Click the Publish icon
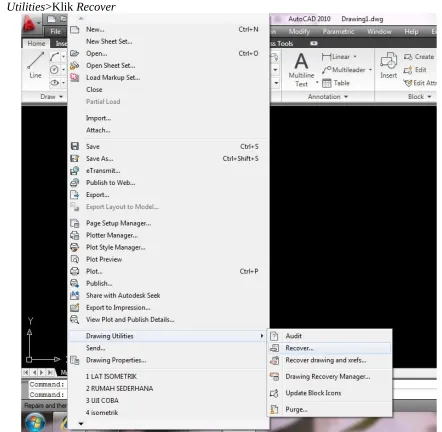Screen dimensions: 442x432 [x=75, y=283]
